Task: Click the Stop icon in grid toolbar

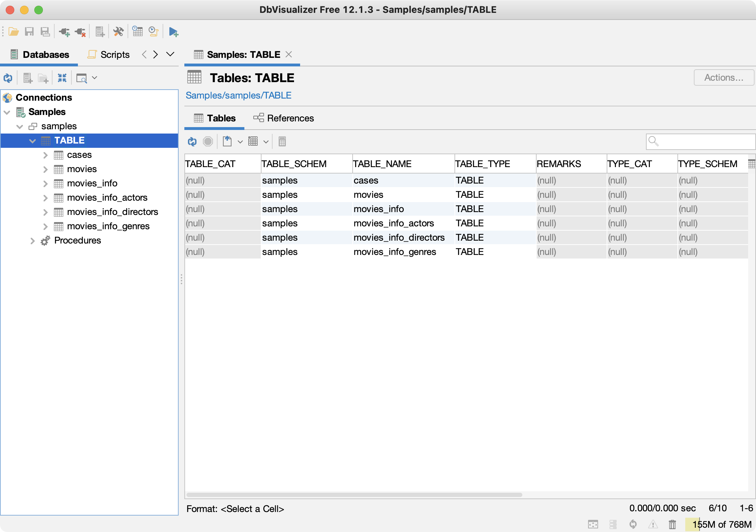Action: click(x=208, y=141)
